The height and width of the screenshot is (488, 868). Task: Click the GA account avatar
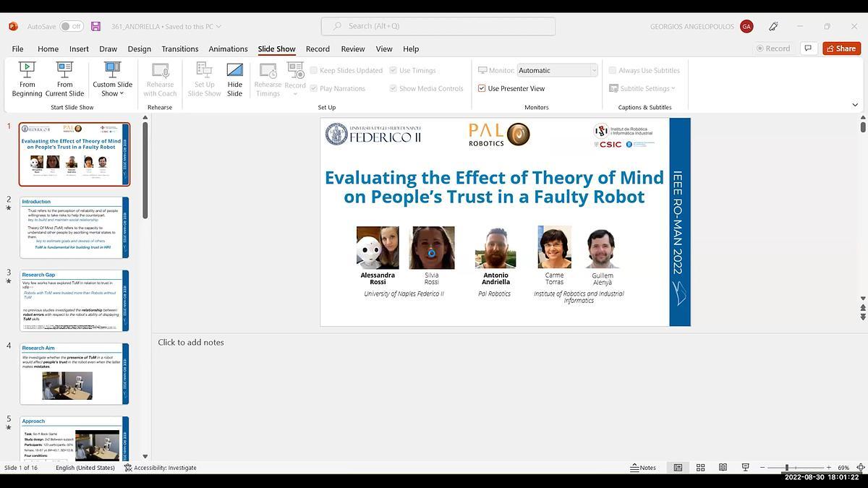click(746, 26)
